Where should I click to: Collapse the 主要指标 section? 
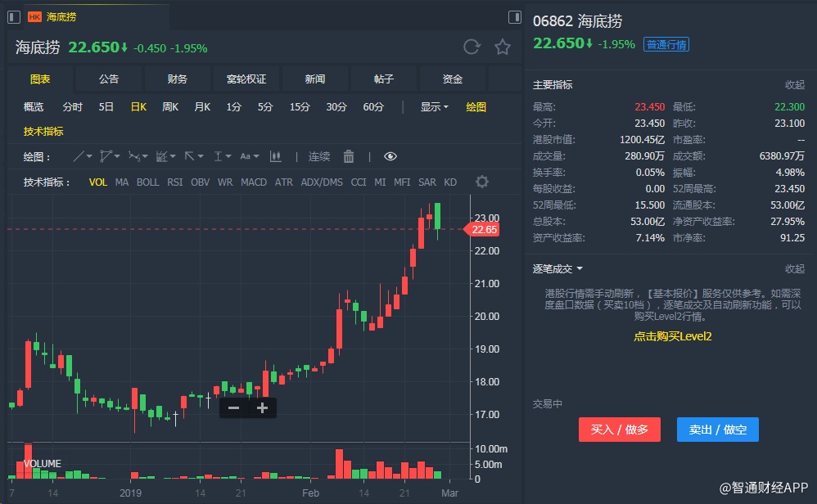tap(795, 84)
